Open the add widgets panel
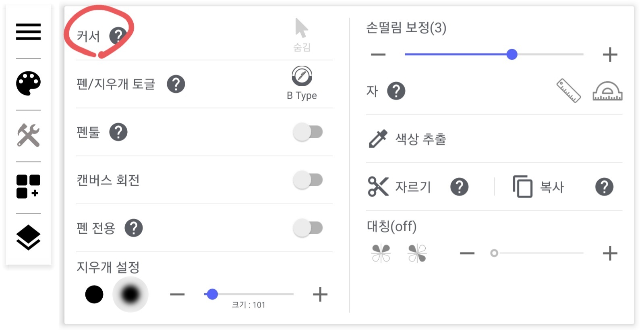The width and height of the screenshot is (644, 330). [x=28, y=187]
